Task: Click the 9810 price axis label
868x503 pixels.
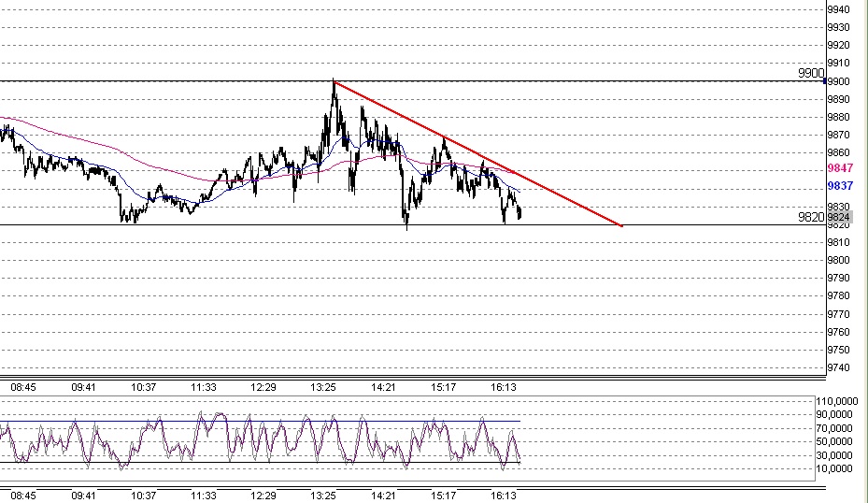Action: (838, 242)
